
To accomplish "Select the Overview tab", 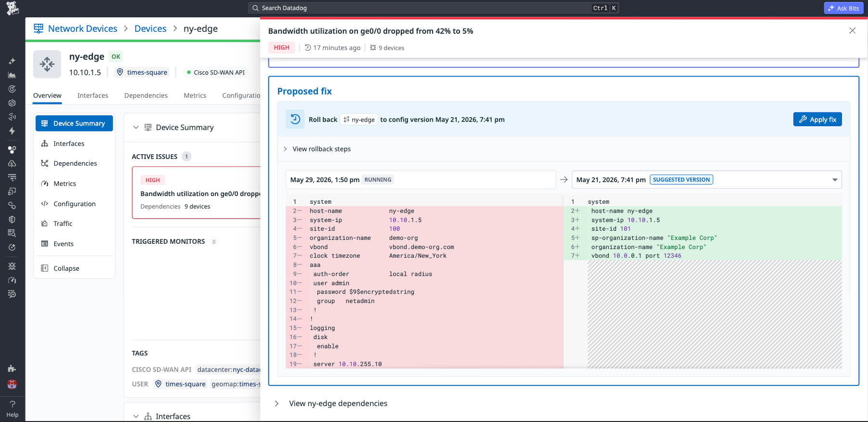I will pyautogui.click(x=47, y=95).
